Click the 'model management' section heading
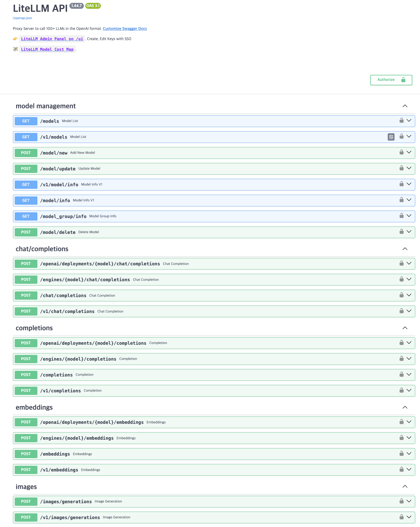 [46, 106]
